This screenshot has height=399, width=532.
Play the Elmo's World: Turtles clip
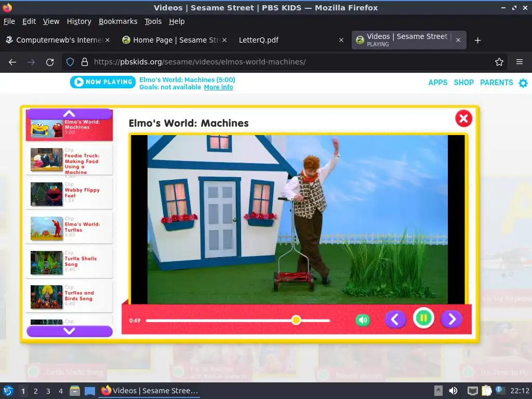coord(69,229)
